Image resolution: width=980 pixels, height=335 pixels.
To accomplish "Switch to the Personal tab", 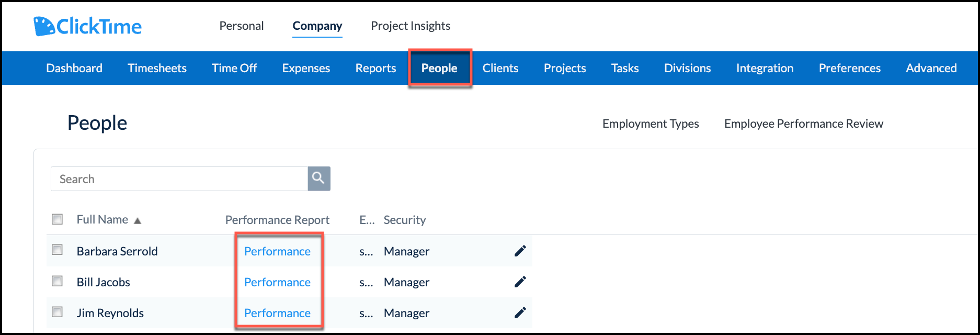I will click(x=242, y=26).
